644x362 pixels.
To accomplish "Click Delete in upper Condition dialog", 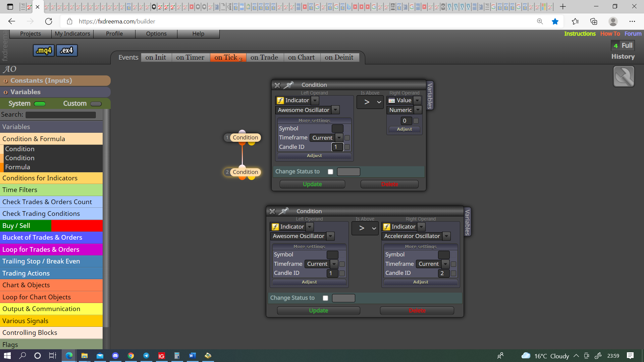I will (389, 184).
